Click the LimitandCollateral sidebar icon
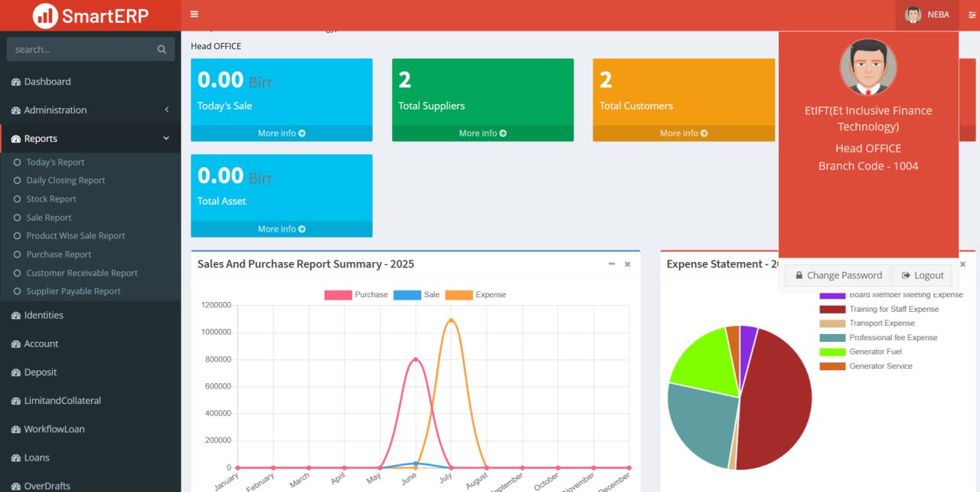 point(16,401)
